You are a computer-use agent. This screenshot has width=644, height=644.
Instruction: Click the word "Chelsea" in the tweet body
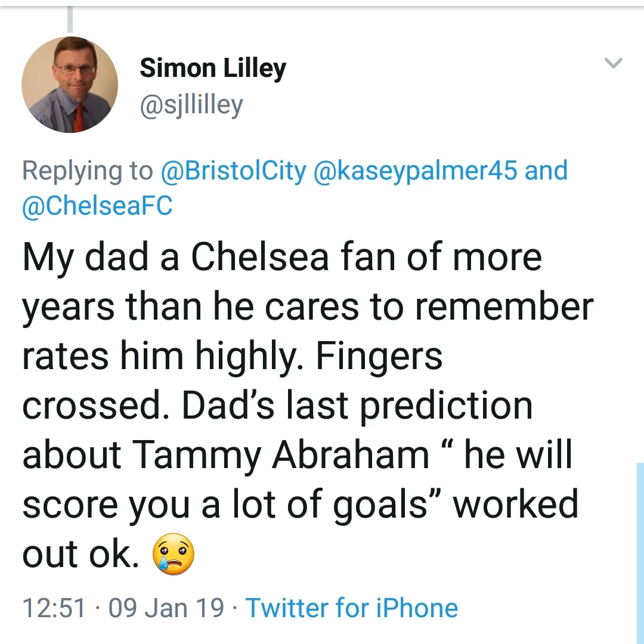tap(260, 257)
